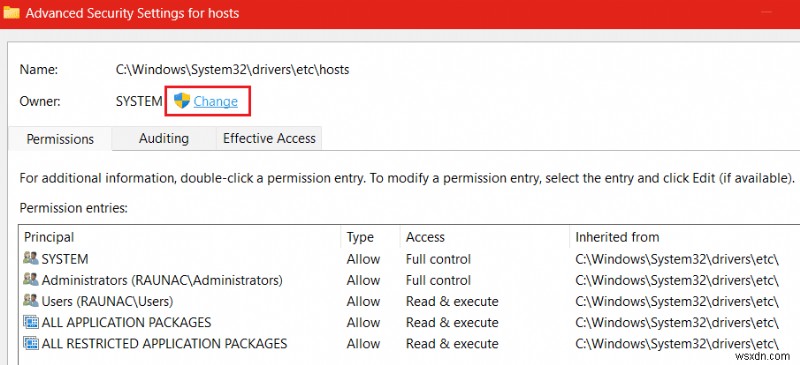Click inherited path for ALL RESTRICTED APPLICATION PACKAGES

click(677, 344)
